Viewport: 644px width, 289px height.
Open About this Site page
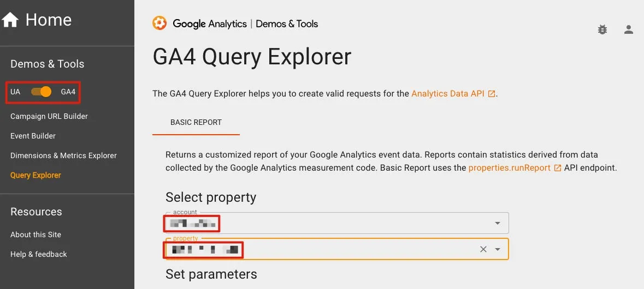[36, 234]
